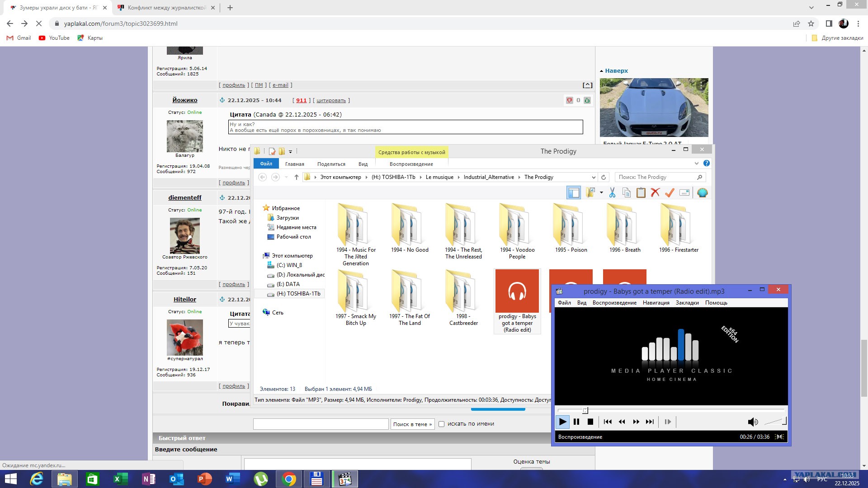Open folder options dropdown arrow in toolbar
This screenshot has height=488, width=868.
[x=601, y=193]
